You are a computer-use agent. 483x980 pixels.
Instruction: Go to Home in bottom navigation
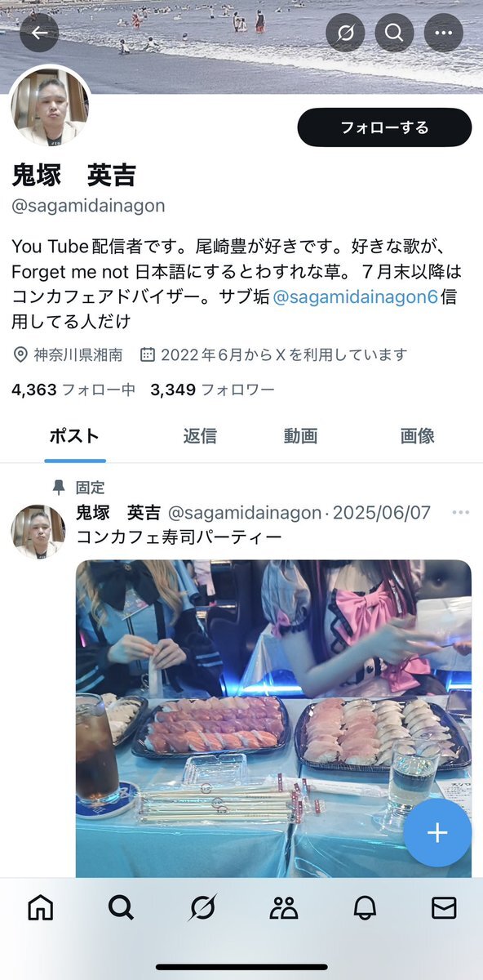click(x=40, y=907)
